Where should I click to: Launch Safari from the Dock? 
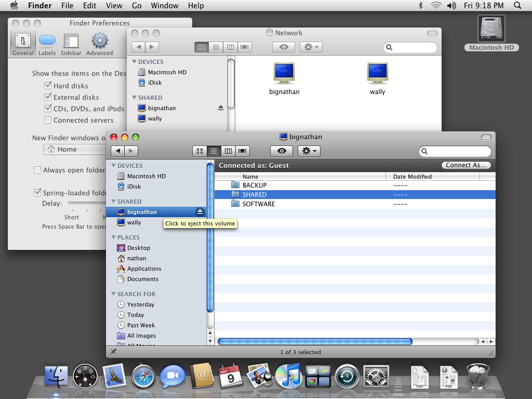(143, 376)
